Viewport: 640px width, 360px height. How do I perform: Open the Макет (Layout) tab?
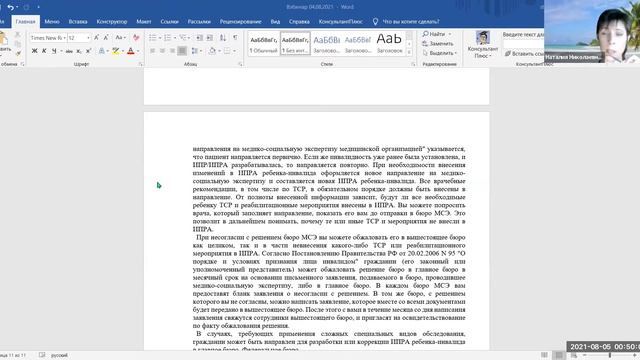[144, 22]
